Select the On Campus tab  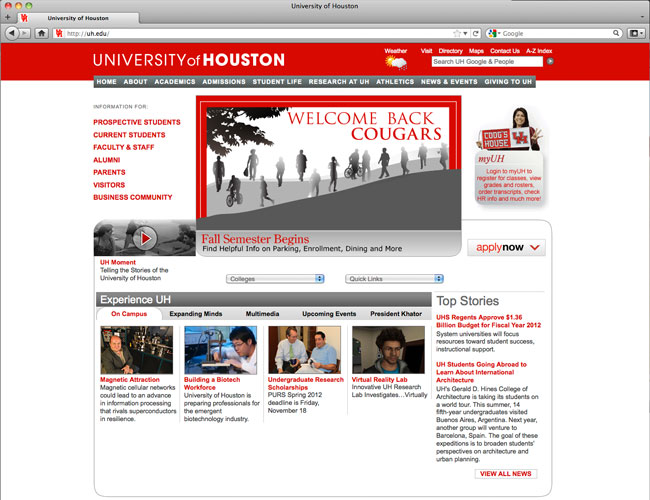[129, 314]
